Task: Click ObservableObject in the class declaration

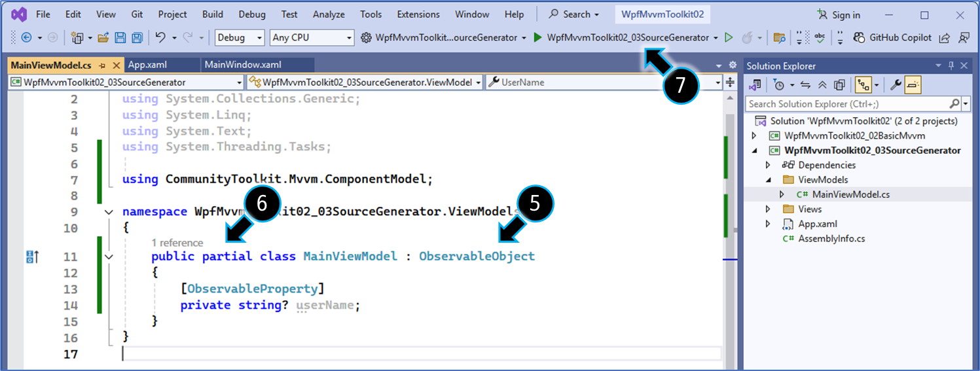Action: click(x=477, y=256)
